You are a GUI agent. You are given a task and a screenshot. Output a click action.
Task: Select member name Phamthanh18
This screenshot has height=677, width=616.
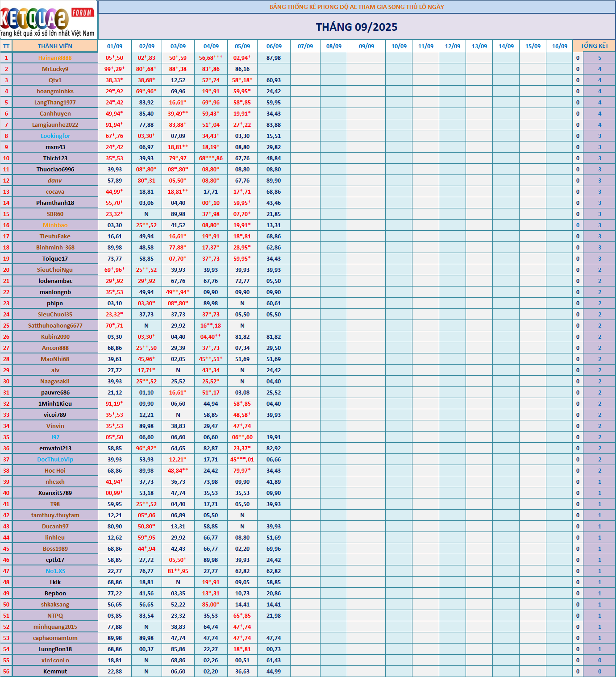click(x=55, y=203)
